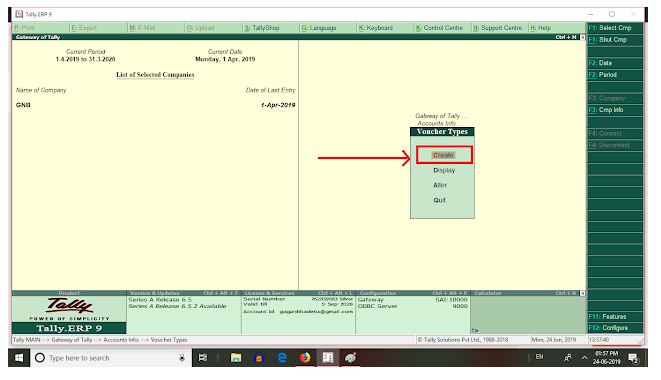Click F4: Connect button

coord(615,133)
